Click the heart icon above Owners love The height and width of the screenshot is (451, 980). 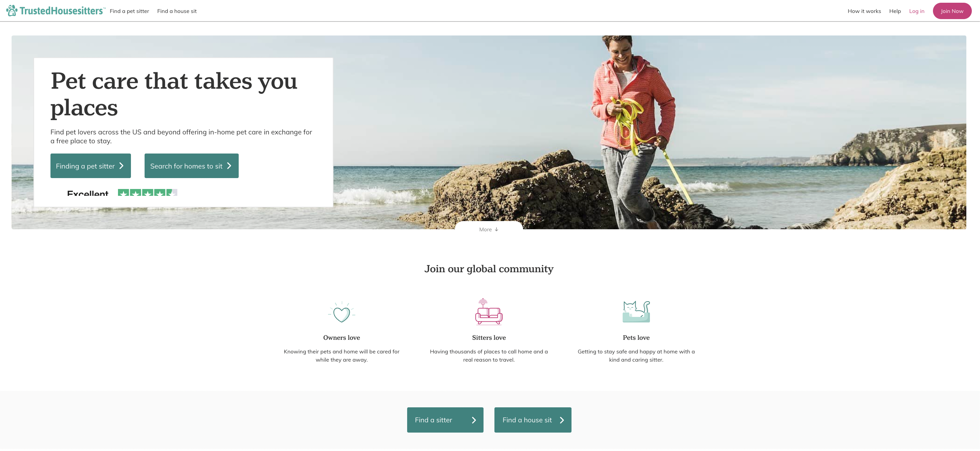point(341,312)
